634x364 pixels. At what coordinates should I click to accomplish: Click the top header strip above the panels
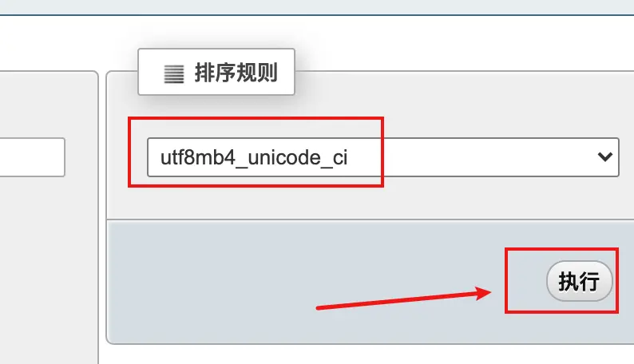(x=317, y=7)
